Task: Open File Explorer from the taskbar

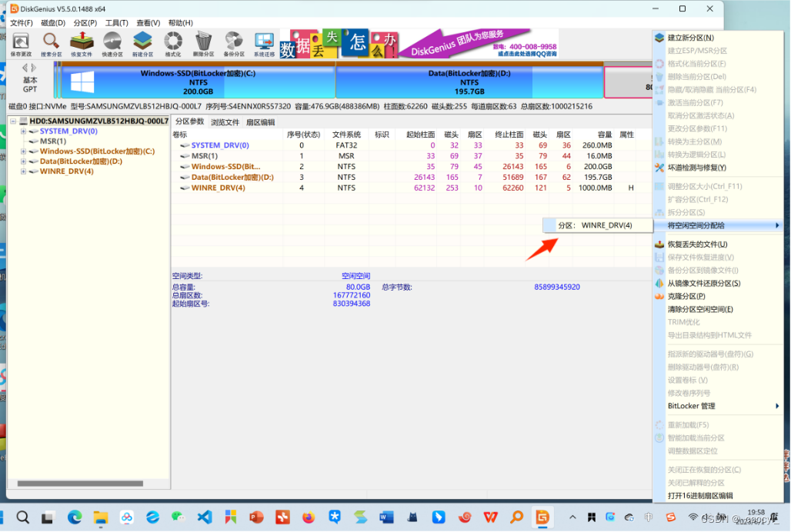Action: [x=100, y=517]
